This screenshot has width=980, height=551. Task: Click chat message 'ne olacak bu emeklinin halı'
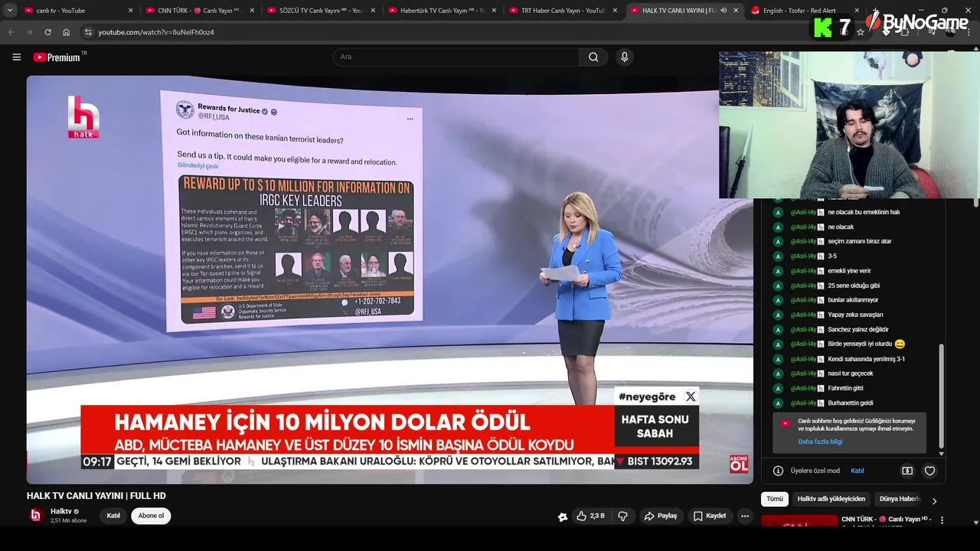point(863,212)
